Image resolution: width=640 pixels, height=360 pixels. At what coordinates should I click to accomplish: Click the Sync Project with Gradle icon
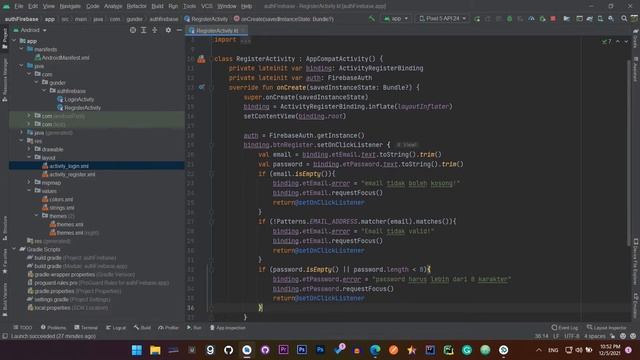590,19
